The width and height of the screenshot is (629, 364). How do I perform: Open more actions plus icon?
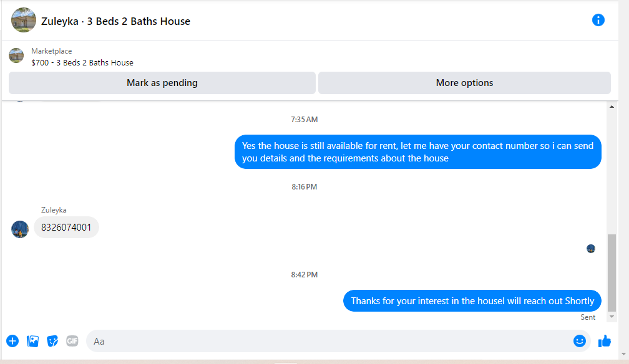(x=12, y=341)
